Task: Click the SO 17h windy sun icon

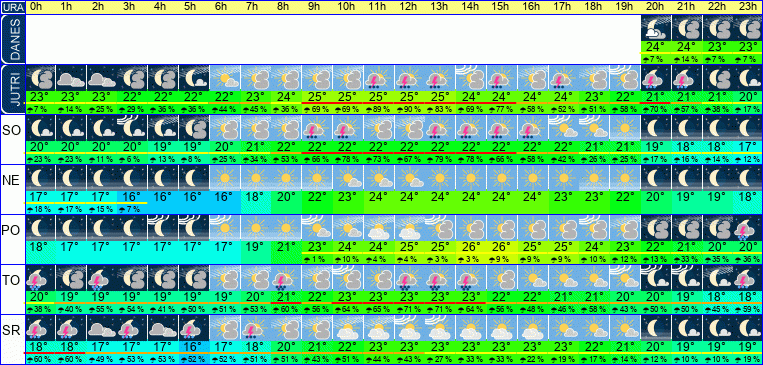Action: [563, 128]
